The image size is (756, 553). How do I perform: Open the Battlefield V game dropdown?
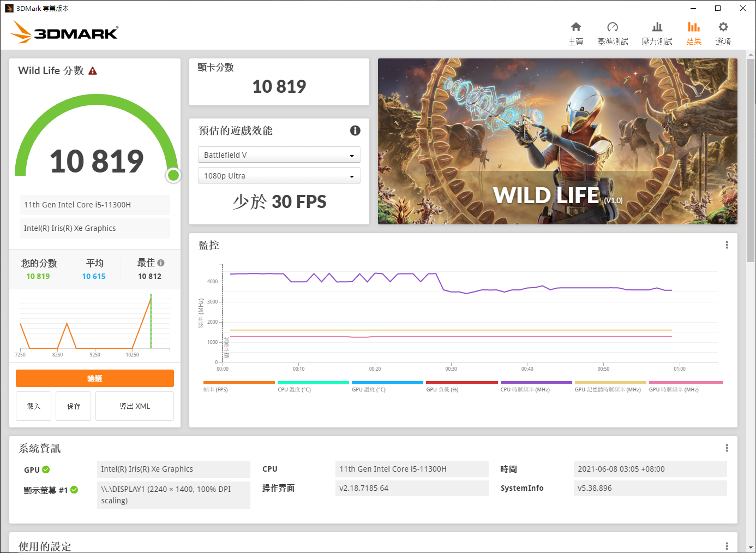tap(279, 155)
